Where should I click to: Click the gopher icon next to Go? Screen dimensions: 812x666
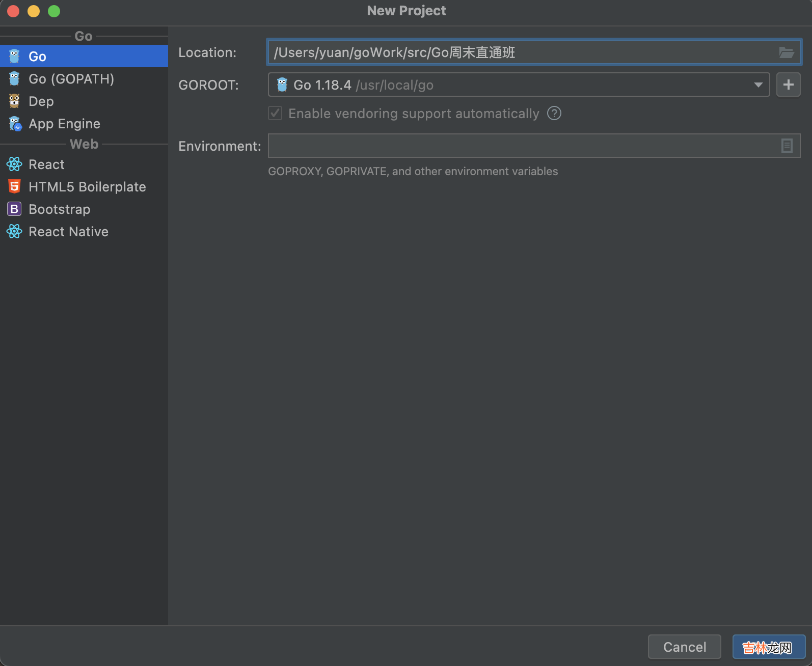coord(14,56)
